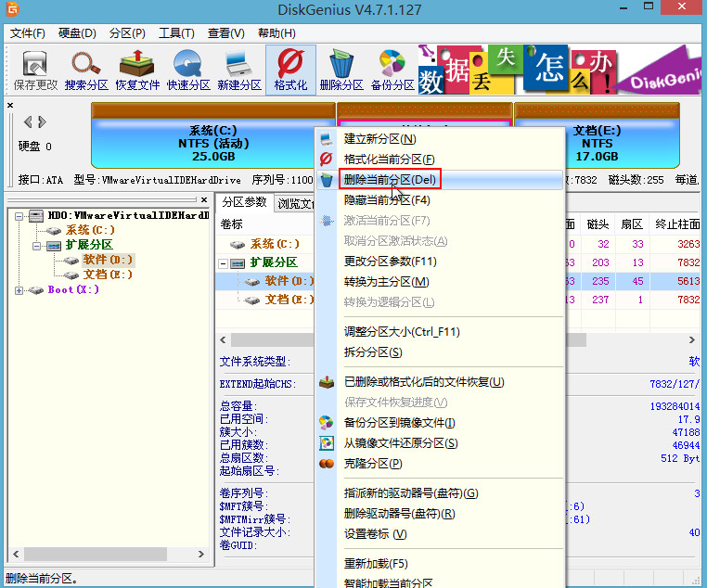Select 软件(D:) row in partition table
This screenshot has width=707, height=588.
point(289,281)
